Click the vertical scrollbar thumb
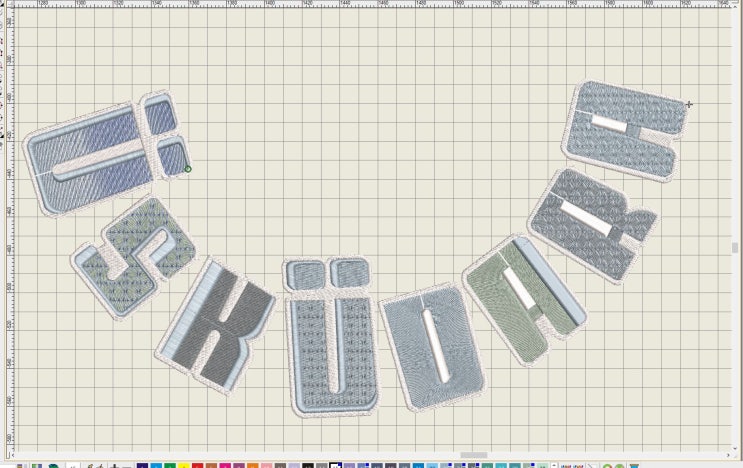Viewport: 743px width, 468px height. (x=735, y=248)
